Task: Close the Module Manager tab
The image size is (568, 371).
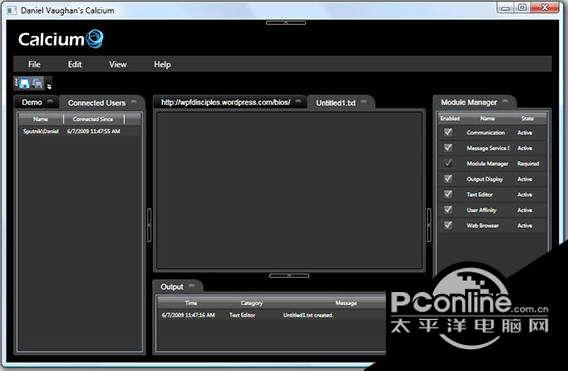Action: pyautogui.click(x=506, y=101)
